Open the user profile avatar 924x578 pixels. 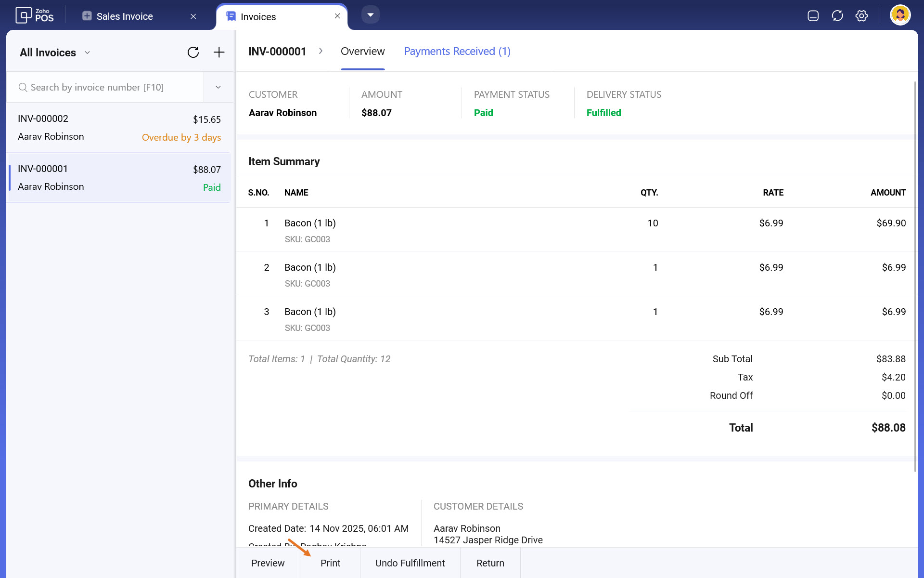(x=900, y=15)
